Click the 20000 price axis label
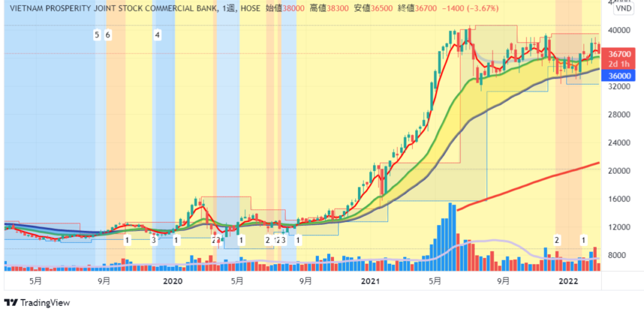The height and width of the screenshot is (309, 644). click(619, 171)
